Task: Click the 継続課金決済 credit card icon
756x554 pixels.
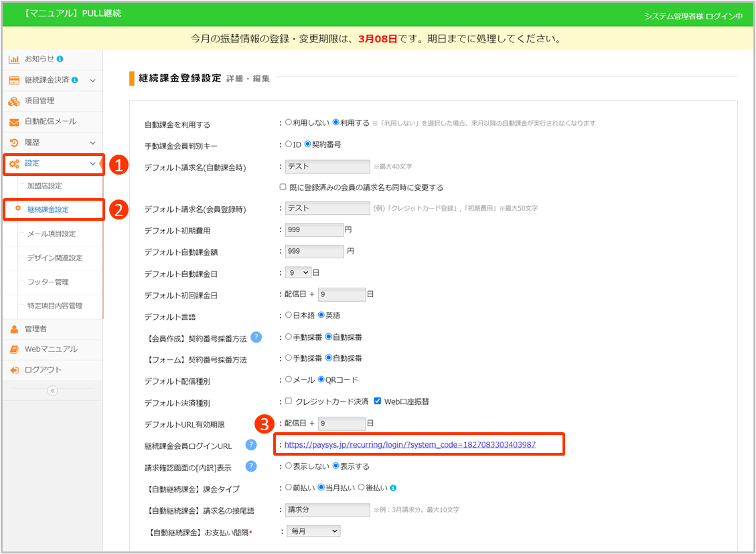Action: (x=13, y=80)
